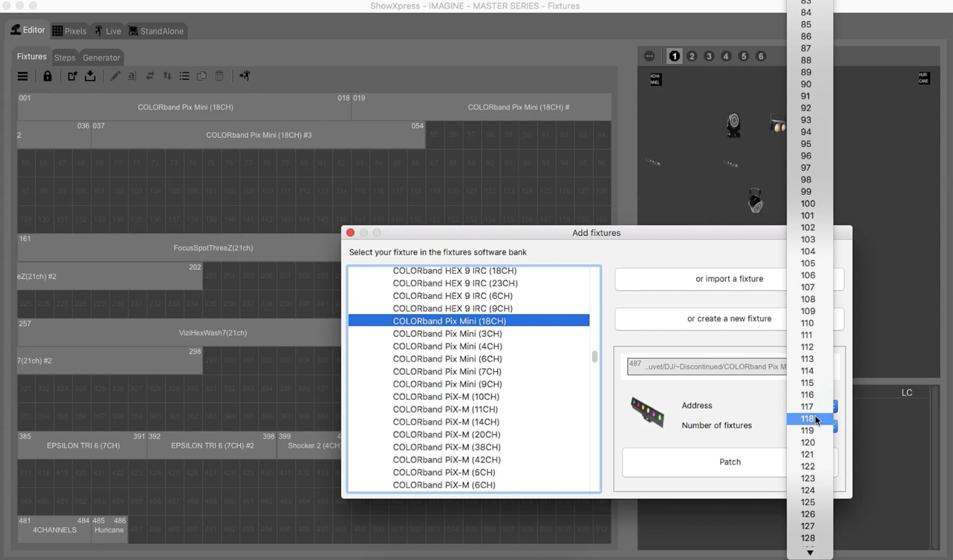Image resolution: width=953 pixels, height=560 pixels.
Task: Click the list icon in the toolbar
Action: coord(185,76)
